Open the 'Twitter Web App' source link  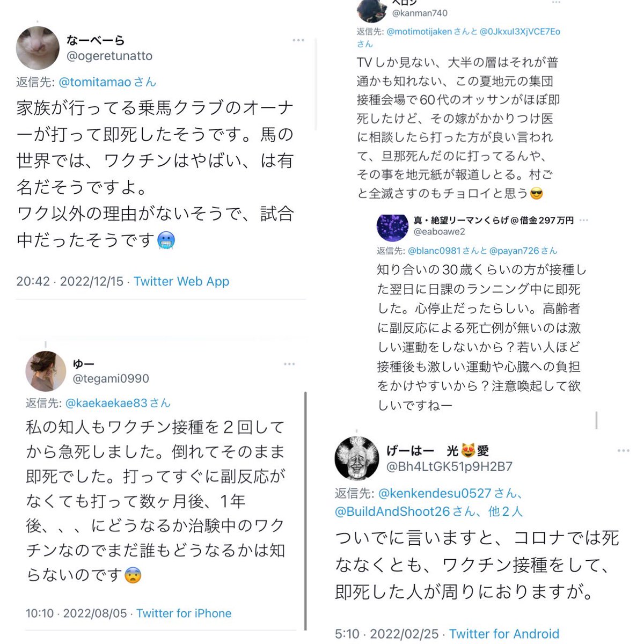pyautogui.click(x=181, y=281)
